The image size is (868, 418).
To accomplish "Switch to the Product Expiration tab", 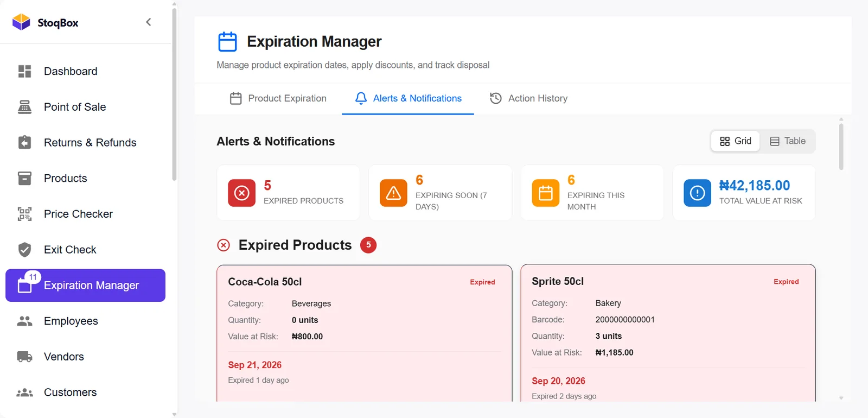I will (x=278, y=98).
